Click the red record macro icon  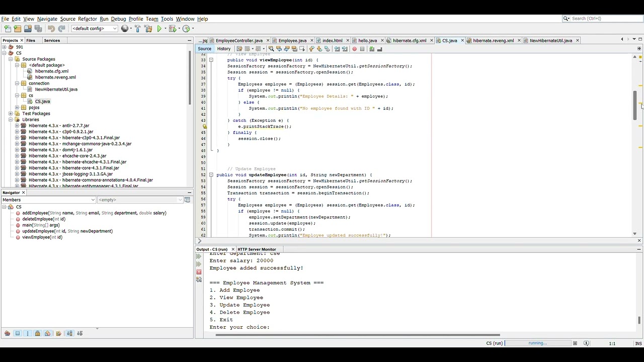354,49
